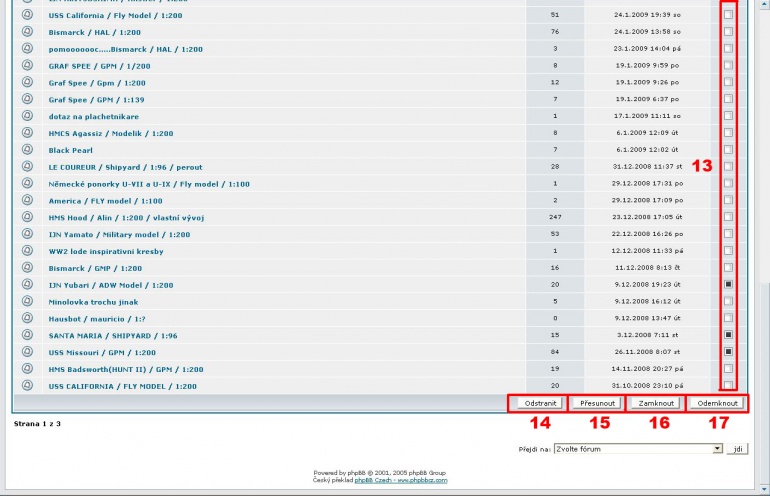Click the page scrollbar down arrow
The height and width of the screenshot is (496, 770).
point(764,489)
